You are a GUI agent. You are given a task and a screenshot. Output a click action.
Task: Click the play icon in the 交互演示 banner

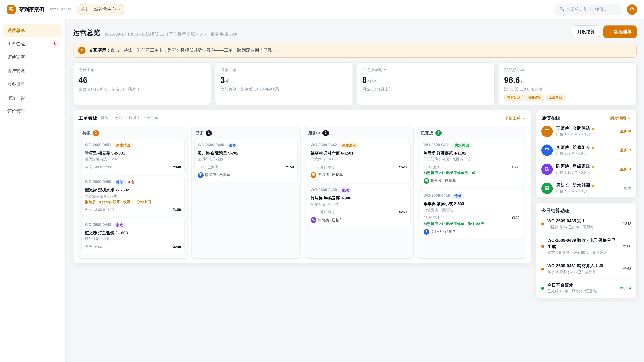pos(82,50)
